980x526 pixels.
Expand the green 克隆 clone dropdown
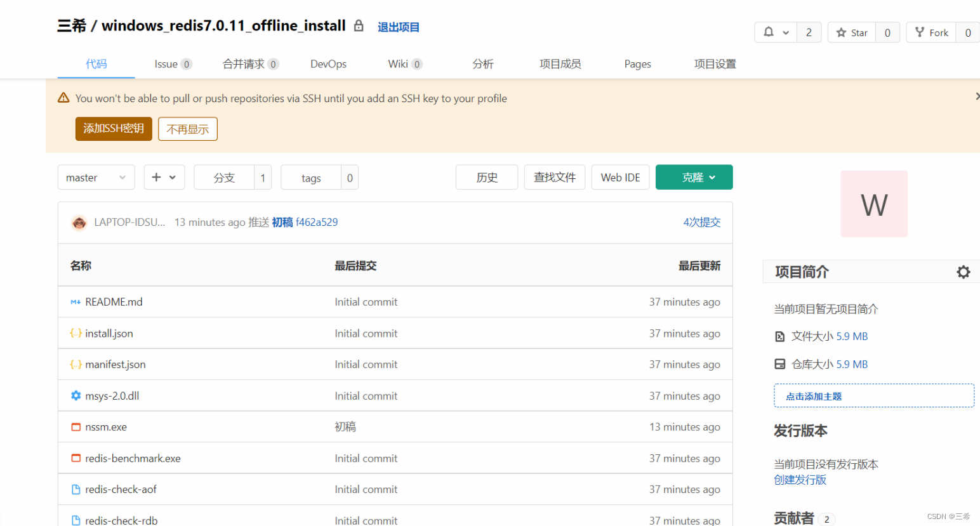point(694,177)
